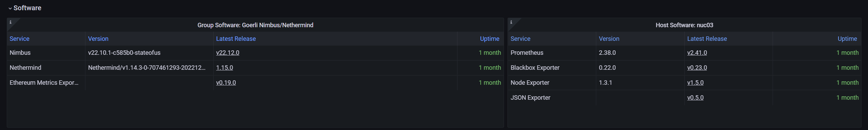The image size is (868, 130).
Task: Sort host table by Service column
Action: coord(520,39)
